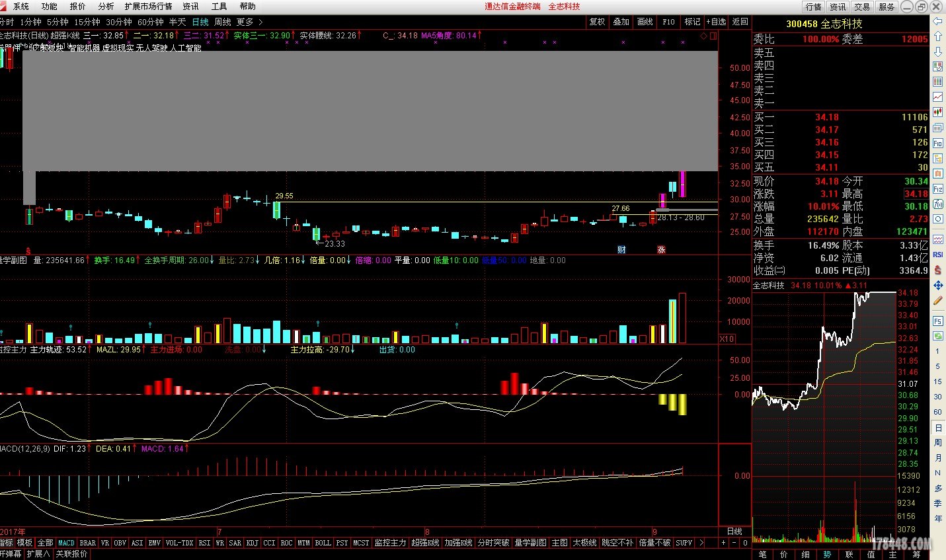946x560 pixels.
Task: Open the tree structure icon in sidebar
Action: click(937, 158)
